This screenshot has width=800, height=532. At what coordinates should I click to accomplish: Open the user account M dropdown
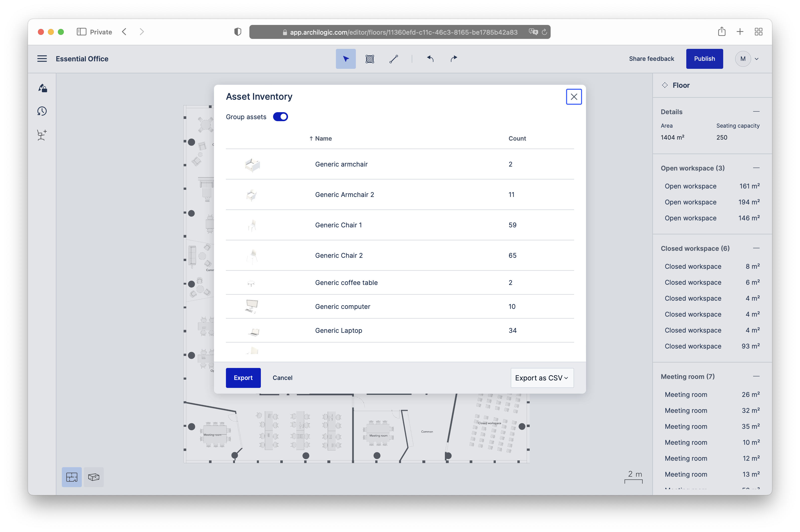click(x=747, y=59)
